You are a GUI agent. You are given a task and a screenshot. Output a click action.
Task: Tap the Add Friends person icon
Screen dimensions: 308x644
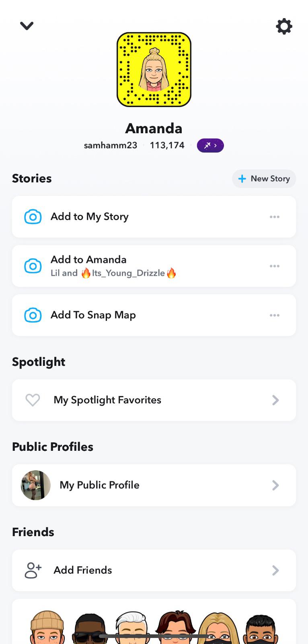pyautogui.click(x=33, y=570)
